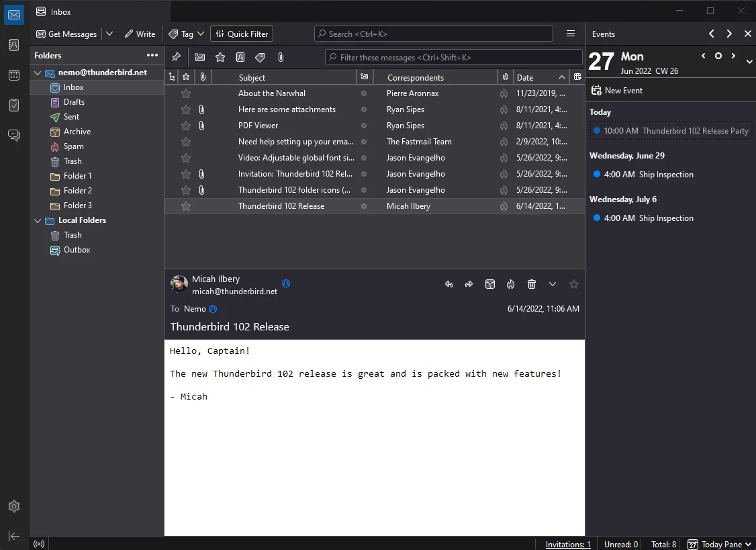This screenshot has width=756, height=550.
Task: Toggle the attachment quick filter
Action: point(281,57)
